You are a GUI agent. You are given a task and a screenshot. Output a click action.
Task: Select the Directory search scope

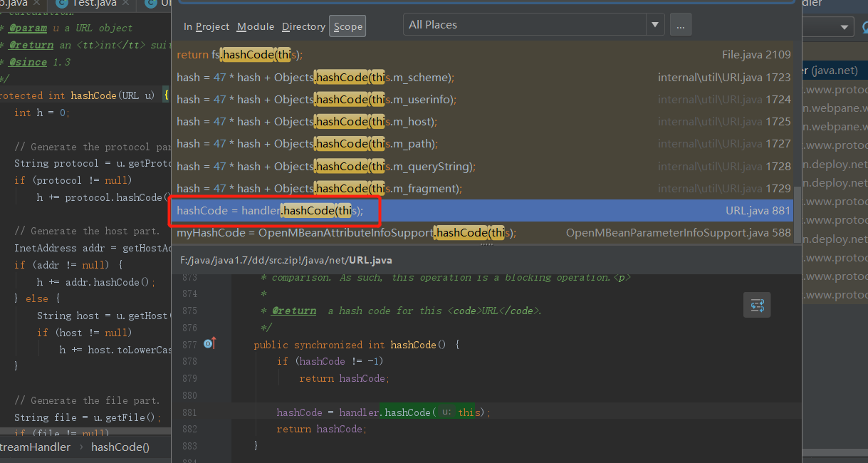point(303,26)
